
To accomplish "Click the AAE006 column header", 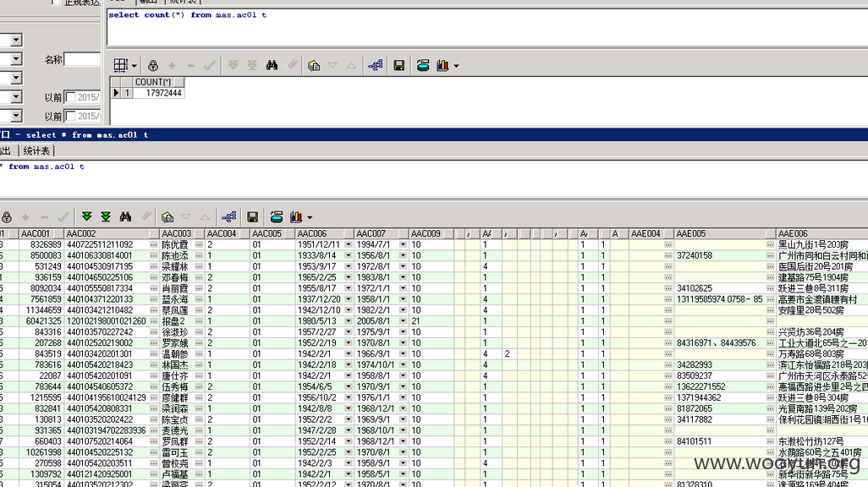I will [822, 233].
